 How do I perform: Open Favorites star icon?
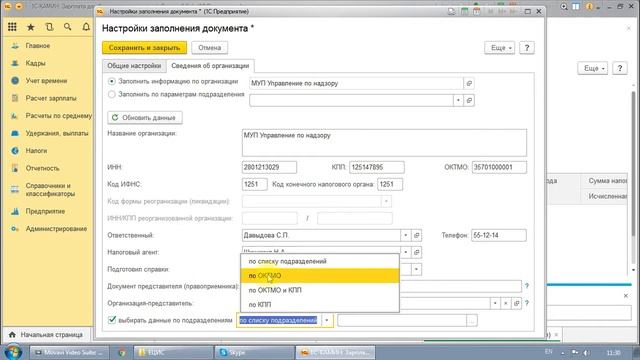point(31,27)
